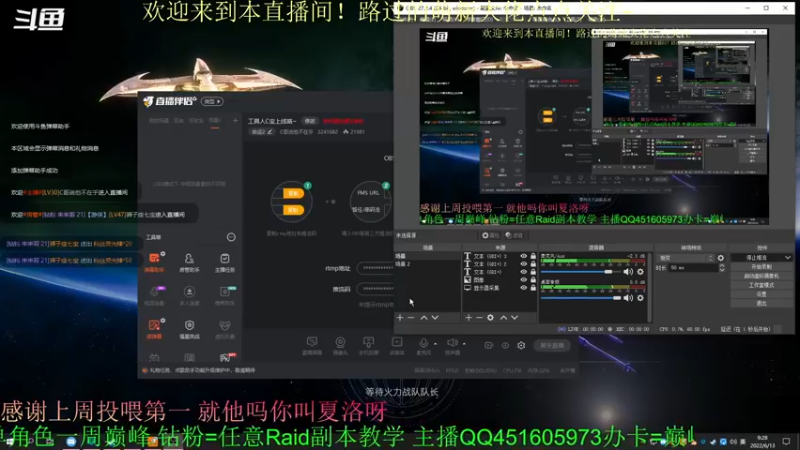Viewport: 800px width, 450px height.
Task: Select the 图像 source row
Action: click(500, 280)
